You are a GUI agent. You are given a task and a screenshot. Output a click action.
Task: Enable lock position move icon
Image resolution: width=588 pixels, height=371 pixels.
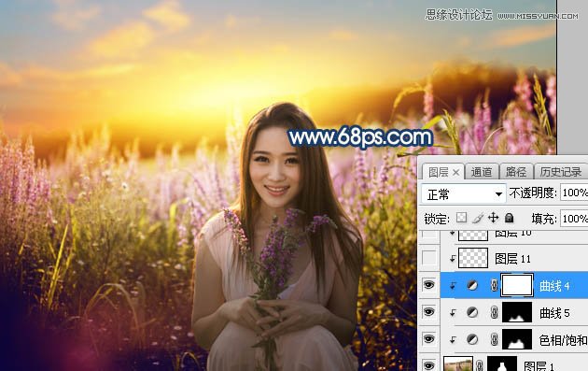click(493, 218)
